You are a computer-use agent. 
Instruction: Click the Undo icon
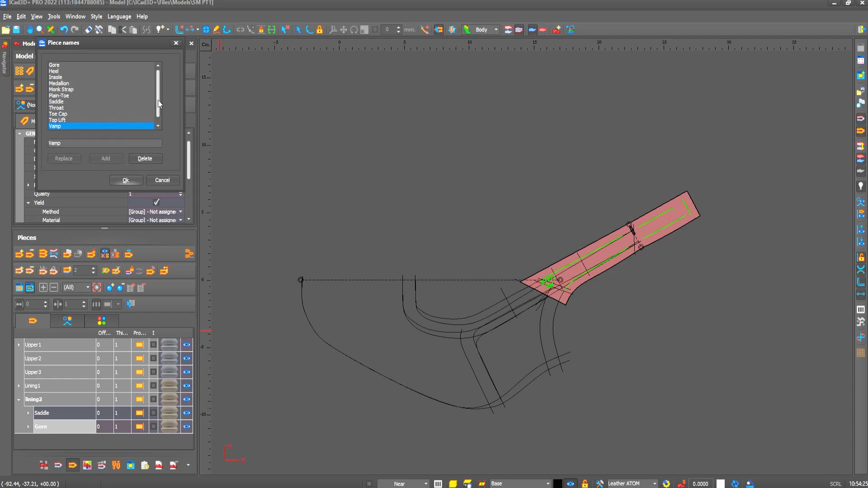64,29
